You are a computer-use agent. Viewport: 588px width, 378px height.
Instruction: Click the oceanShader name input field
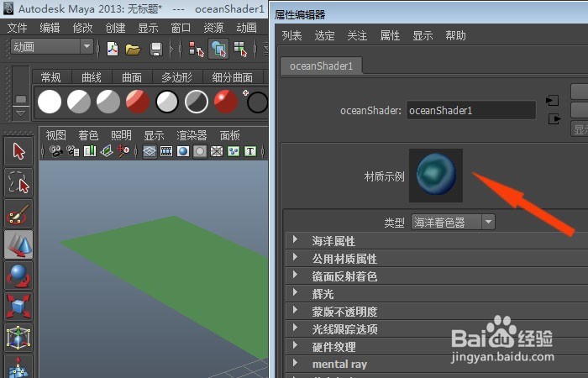(471, 110)
